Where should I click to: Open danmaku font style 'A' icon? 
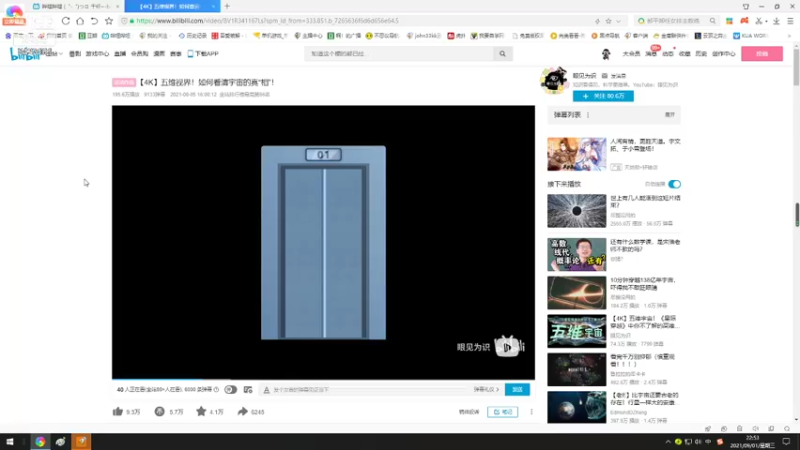[x=266, y=390]
